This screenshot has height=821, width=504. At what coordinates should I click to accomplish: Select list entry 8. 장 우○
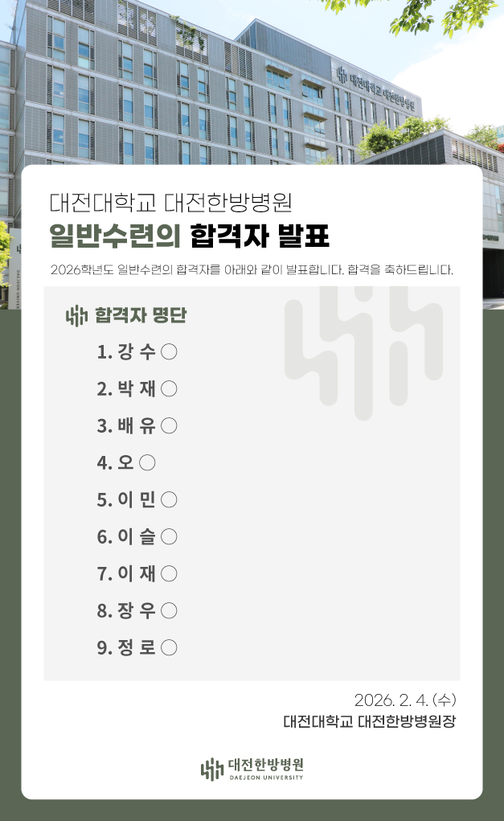pyautogui.click(x=137, y=611)
